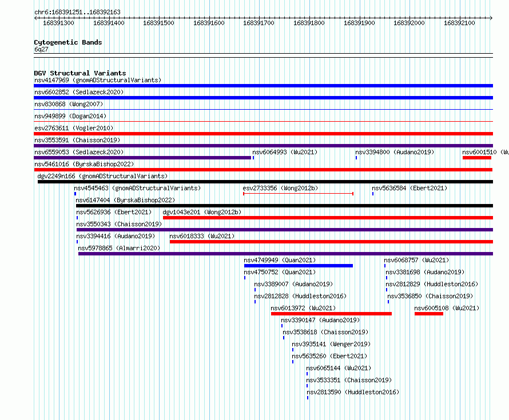
Task: Click the Cytogenetic Bands track title
Action: [68, 42]
